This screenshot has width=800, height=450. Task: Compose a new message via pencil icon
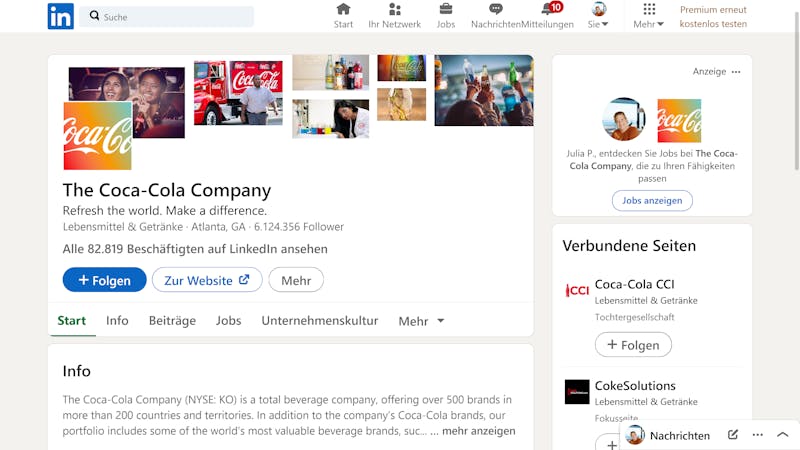point(733,435)
